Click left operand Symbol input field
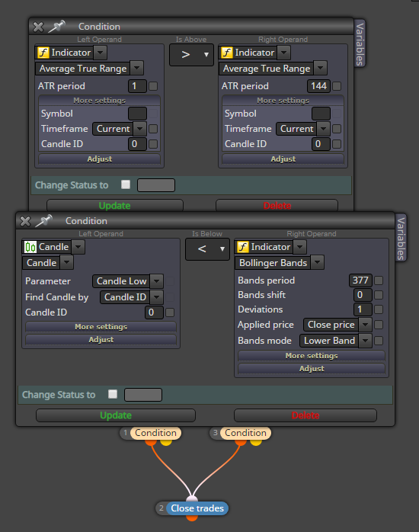The width and height of the screenshot is (419, 532). point(137,114)
